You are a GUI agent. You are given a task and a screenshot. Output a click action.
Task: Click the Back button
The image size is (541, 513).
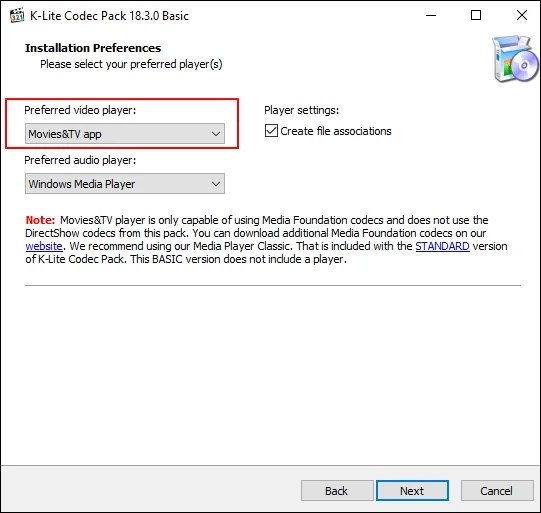pyautogui.click(x=337, y=491)
